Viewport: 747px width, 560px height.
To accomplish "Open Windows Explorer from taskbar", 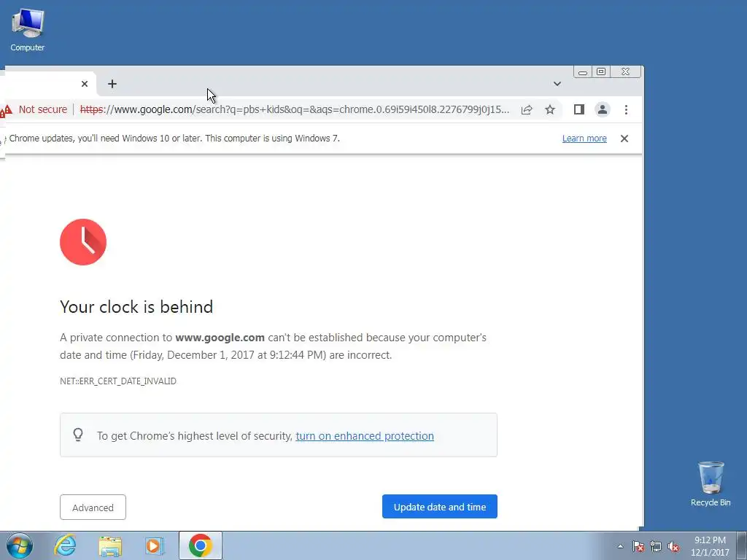I will tap(110, 546).
